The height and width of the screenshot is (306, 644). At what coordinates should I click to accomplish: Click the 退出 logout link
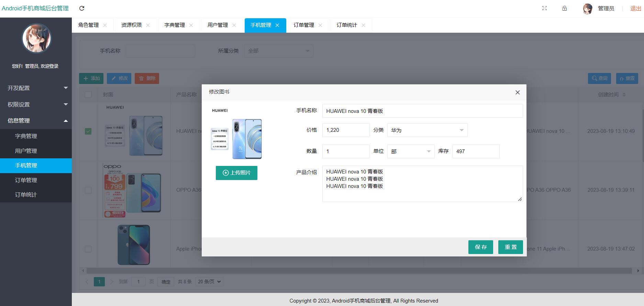pyautogui.click(x=635, y=9)
